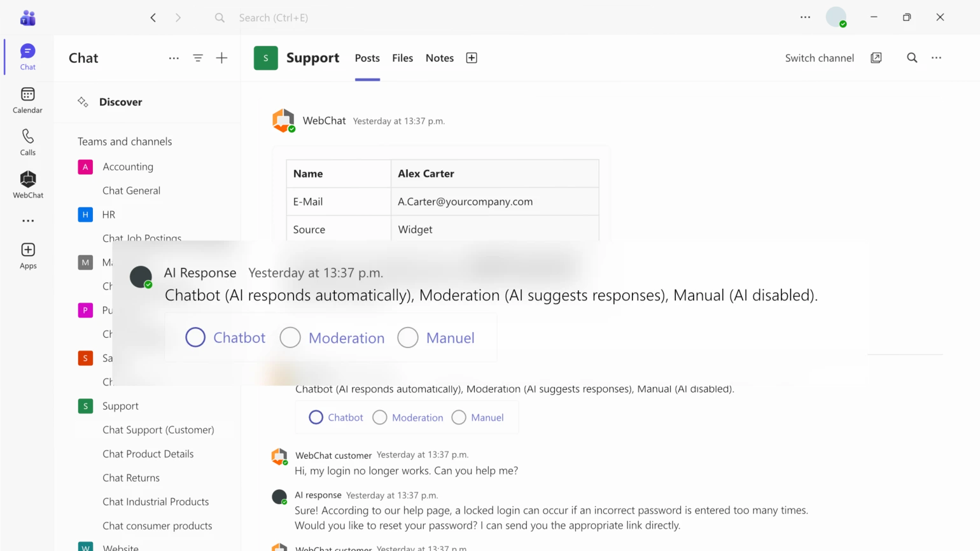Switch to the Files tab

tap(402, 57)
